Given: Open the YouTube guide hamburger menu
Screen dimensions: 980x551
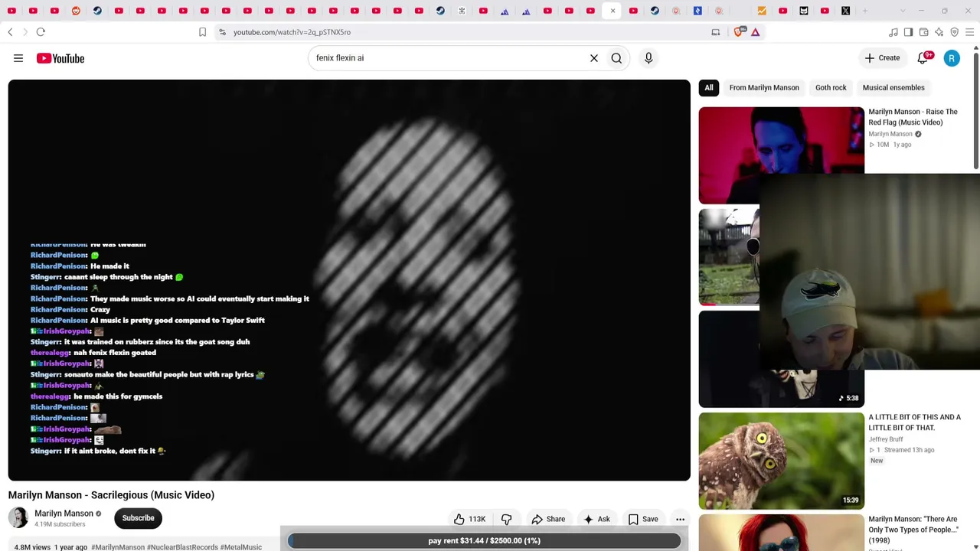Looking at the screenshot, I should coord(18,58).
